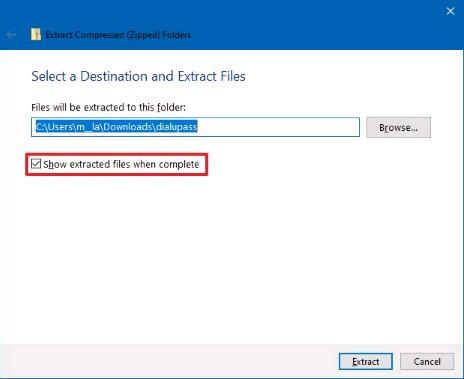464x379 pixels.
Task: Open the Browse... folder picker
Action: pyautogui.click(x=398, y=127)
